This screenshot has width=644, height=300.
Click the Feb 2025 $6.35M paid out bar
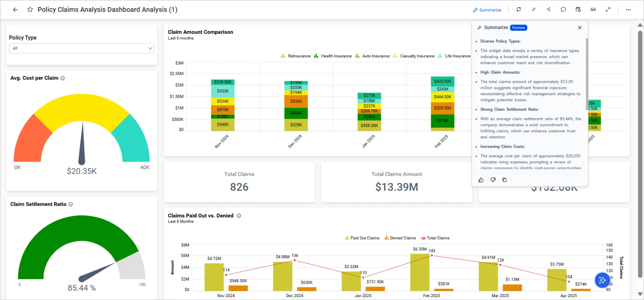coord(420,272)
